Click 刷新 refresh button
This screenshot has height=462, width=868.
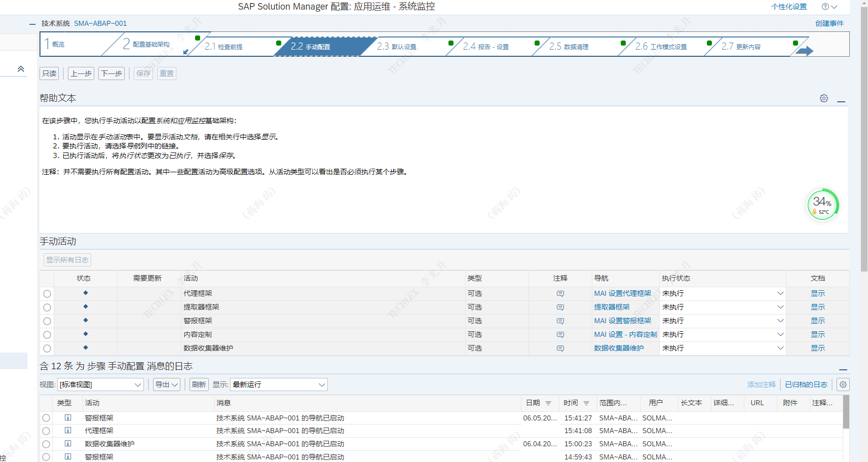(199, 384)
